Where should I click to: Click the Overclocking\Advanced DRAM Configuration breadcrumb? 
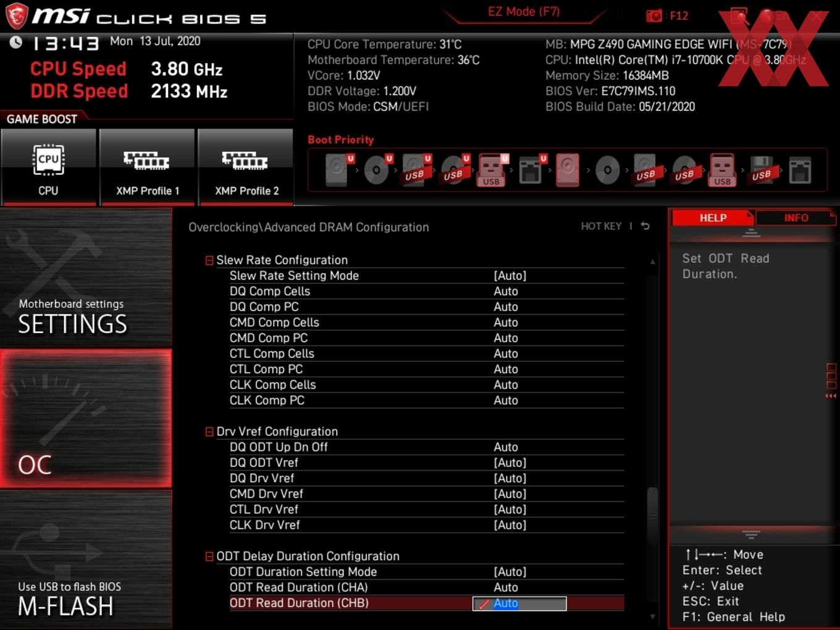click(x=308, y=227)
